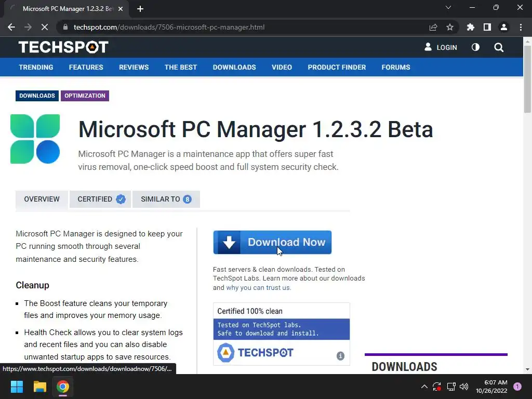
Task: Open the Chrome three-dot menu
Action: coord(521,27)
